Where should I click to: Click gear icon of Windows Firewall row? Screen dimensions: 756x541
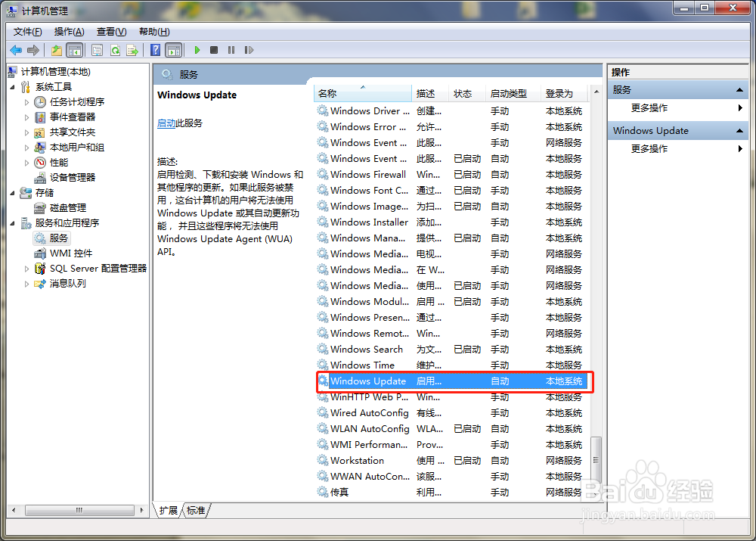pyautogui.click(x=322, y=174)
